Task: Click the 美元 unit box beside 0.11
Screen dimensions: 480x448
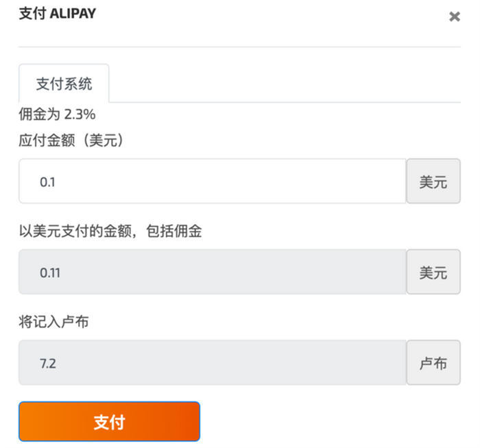Action: click(x=433, y=272)
